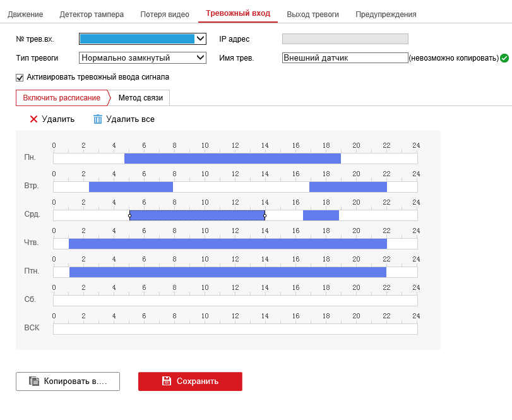Click the № трев.вх. label
Viewport: 512px width, 420px height.
coord(35,39)
